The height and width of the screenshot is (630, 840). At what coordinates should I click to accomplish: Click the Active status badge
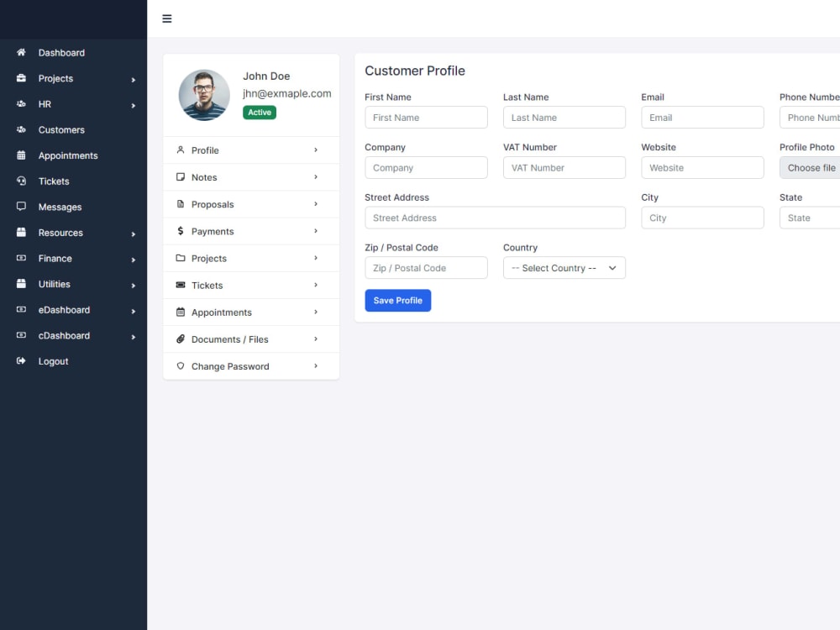[259, 112]
